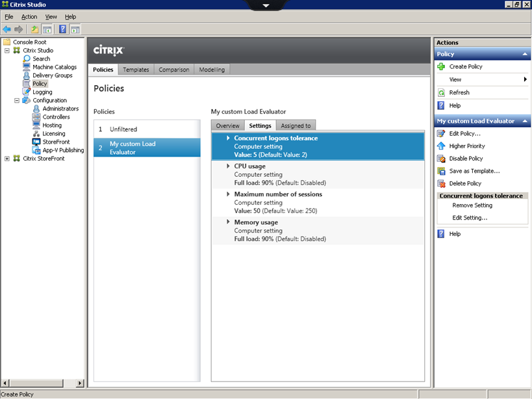Switch to the Modelling tab
The width and height of the screenshot is (532, 399).
pos(212,70)
